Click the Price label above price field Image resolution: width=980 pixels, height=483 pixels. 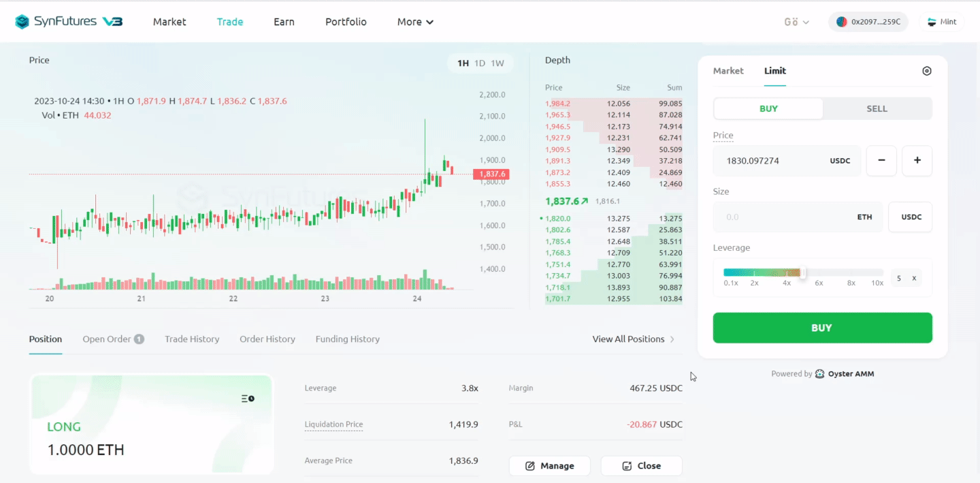[x=723, y=136]
